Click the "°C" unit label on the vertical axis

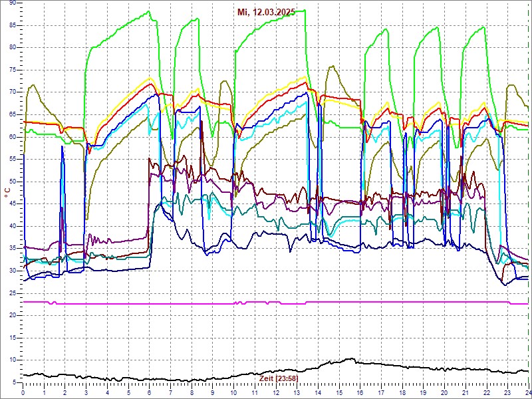pos(7,194)
